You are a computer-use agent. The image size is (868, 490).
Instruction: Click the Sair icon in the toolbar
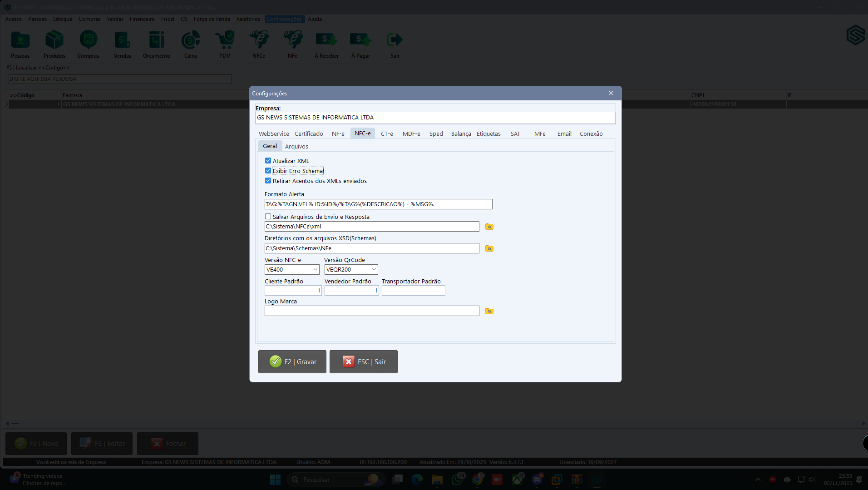[394, 43]
